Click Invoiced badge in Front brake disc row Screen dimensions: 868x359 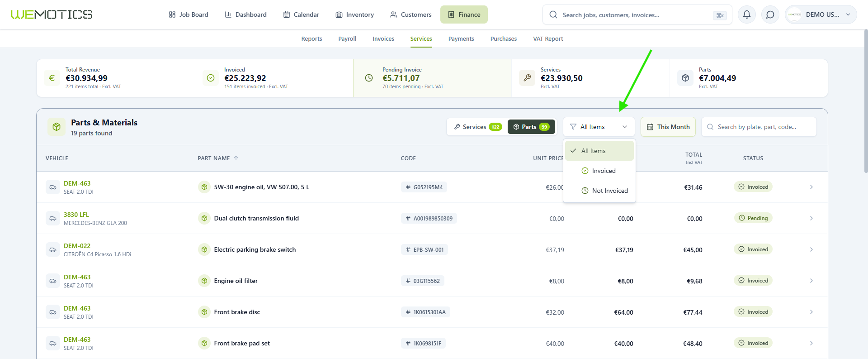click(x=753, y=312)
